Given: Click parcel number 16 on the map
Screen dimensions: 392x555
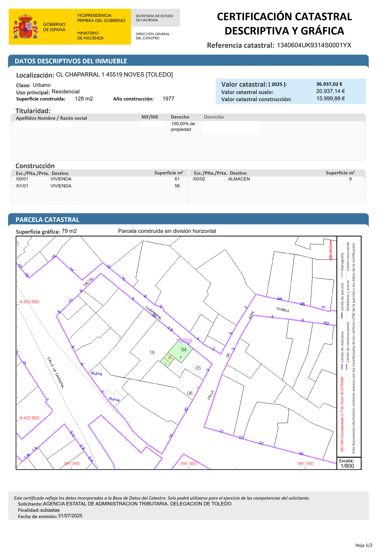Looking at the screenshot, I should point(152,352).
